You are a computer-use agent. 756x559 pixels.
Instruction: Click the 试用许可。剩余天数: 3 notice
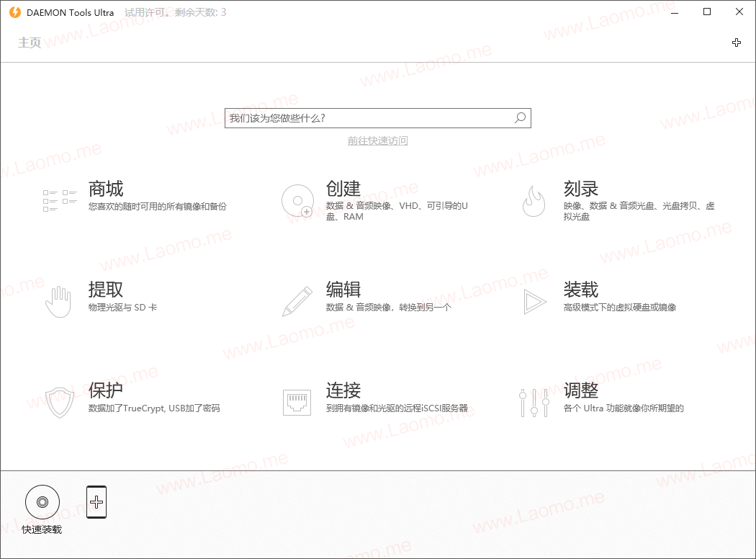(x=175, y=12)
